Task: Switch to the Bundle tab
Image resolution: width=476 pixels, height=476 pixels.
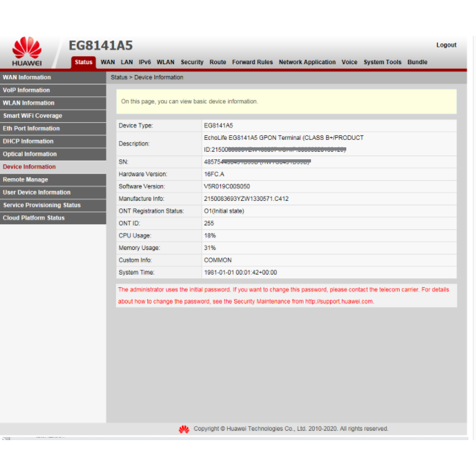Action: point(417,62)
